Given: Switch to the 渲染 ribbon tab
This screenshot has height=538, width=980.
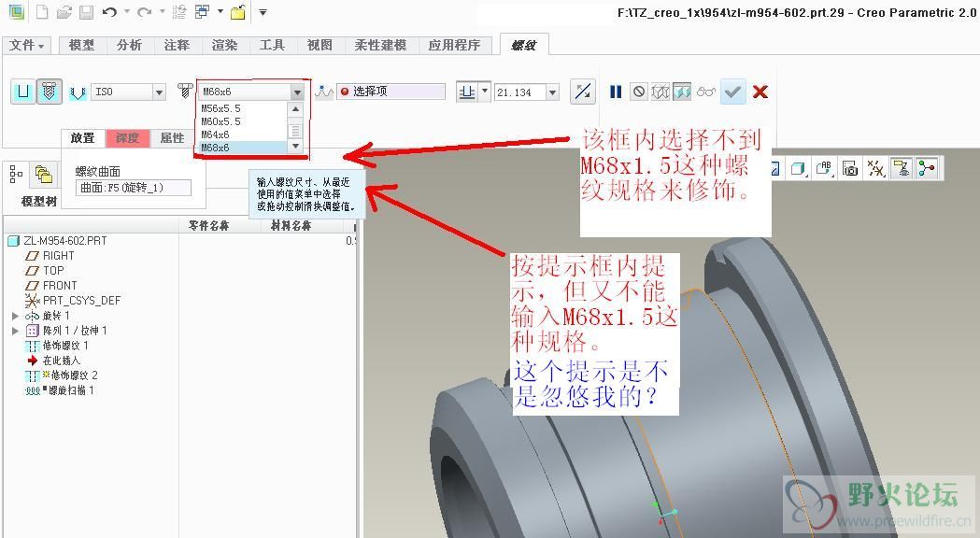Looking at the screenshot, I should point(224,45).
